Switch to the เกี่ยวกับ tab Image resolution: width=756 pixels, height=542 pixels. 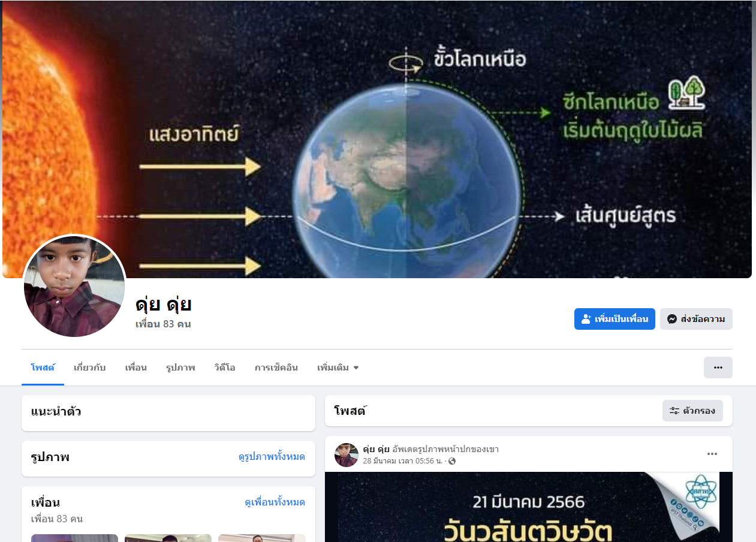90,368
